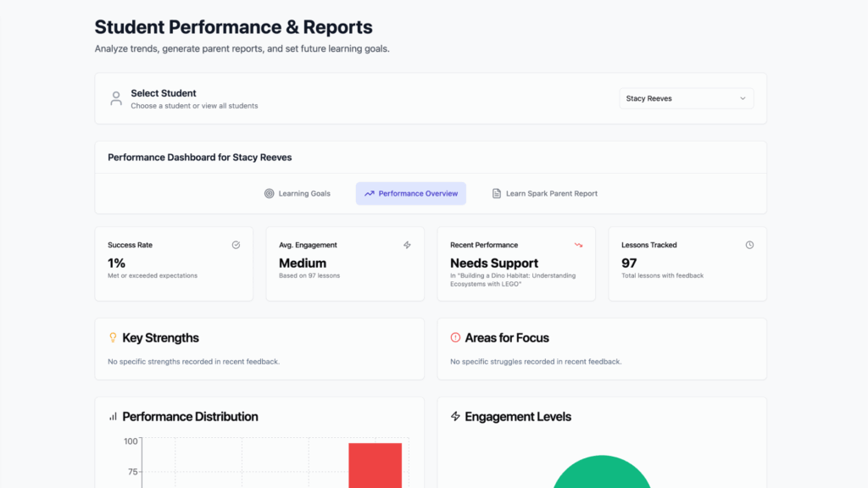Click the Student Performance & Reports heading
Image resolution: width=868 pixels, height=488 pixels.
[x=234, y=27]
